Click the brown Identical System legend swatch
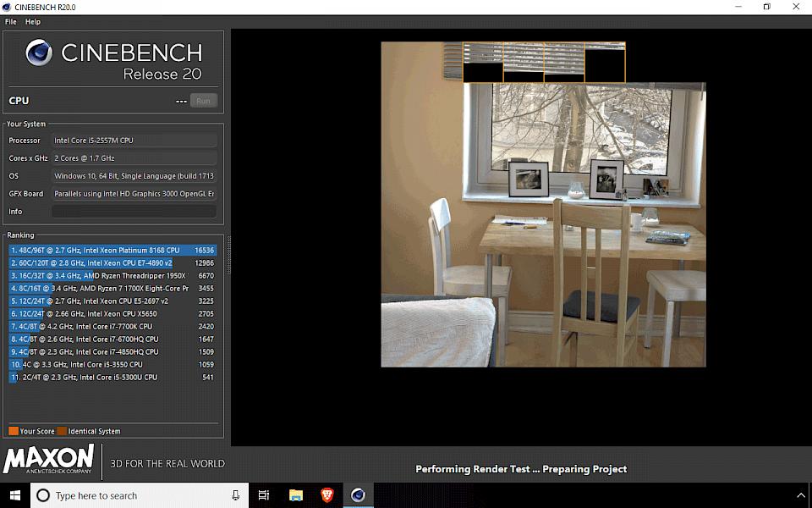The image size is (812, 508). coord(62,431)
